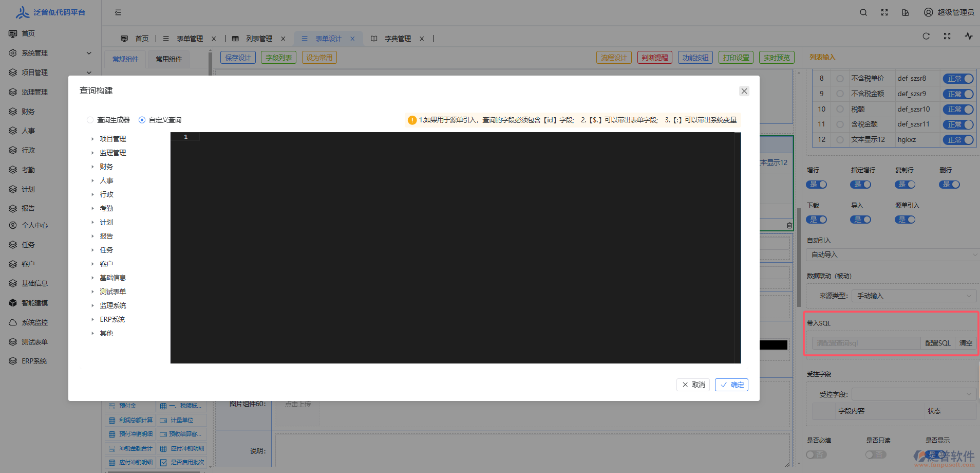Switch to the 列表管理 tab
Image resolution: width=980 pixels, height=473 pixels.
[259, 39]
